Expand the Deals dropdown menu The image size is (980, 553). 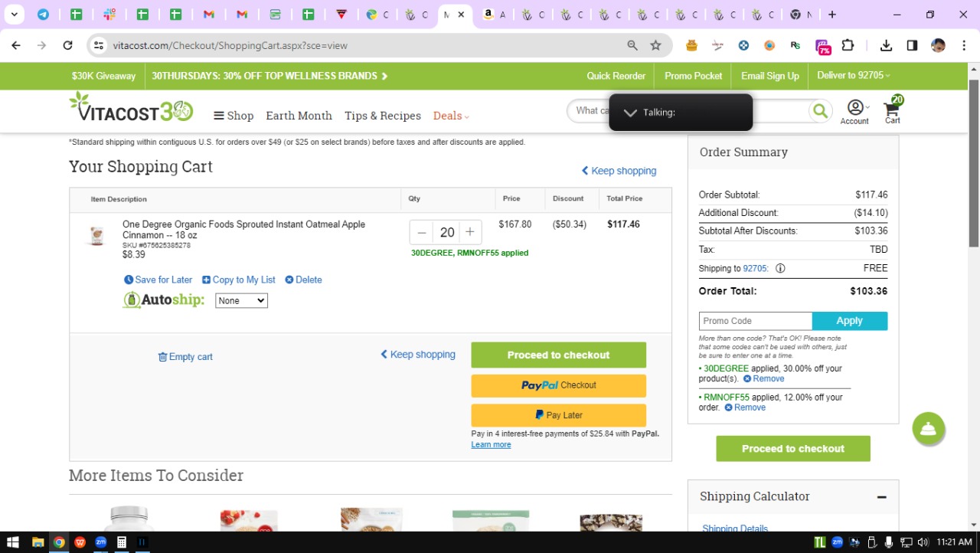(x=452, y=116)
